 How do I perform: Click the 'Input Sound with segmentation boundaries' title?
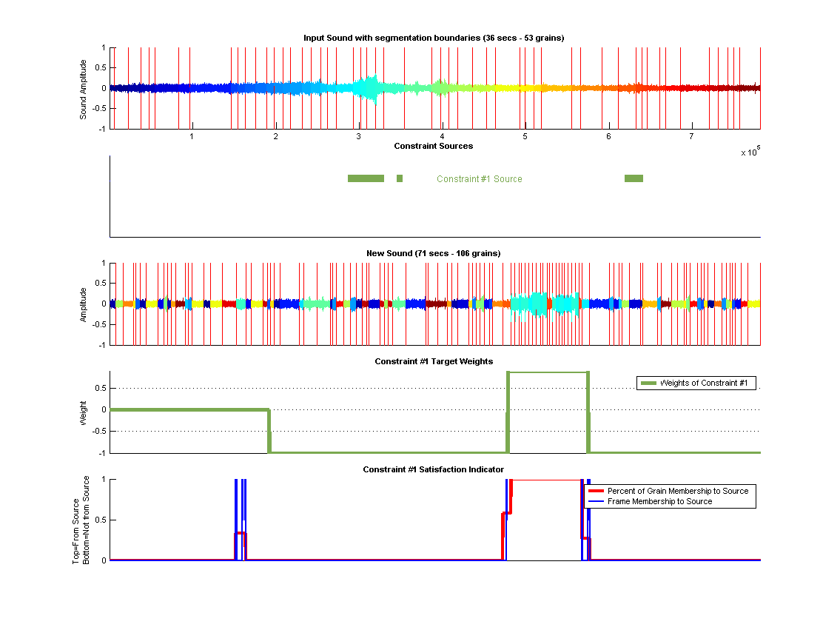click(434, 38)
